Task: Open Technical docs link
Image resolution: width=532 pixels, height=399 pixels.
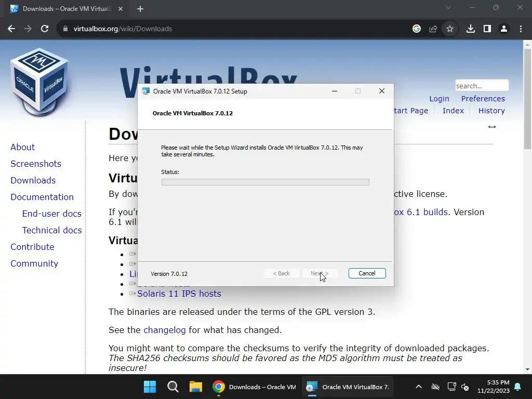Action: [52, 230]
